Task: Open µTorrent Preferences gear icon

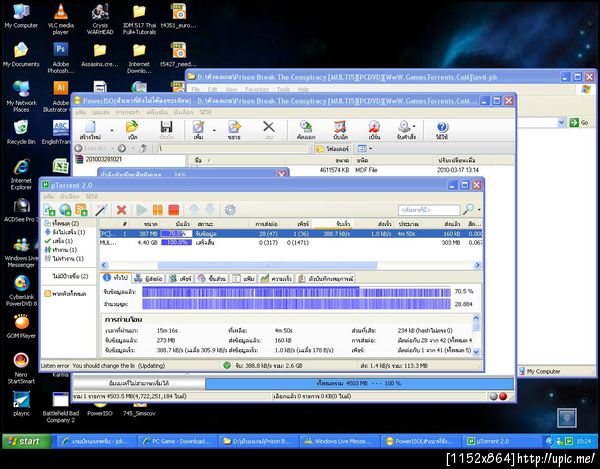Action: click(x=230, y=210)
